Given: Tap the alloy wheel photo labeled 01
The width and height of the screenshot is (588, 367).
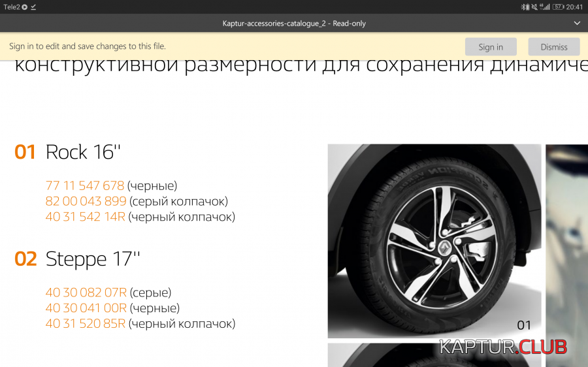Looking at the screenshot, I should coord(434,241).
